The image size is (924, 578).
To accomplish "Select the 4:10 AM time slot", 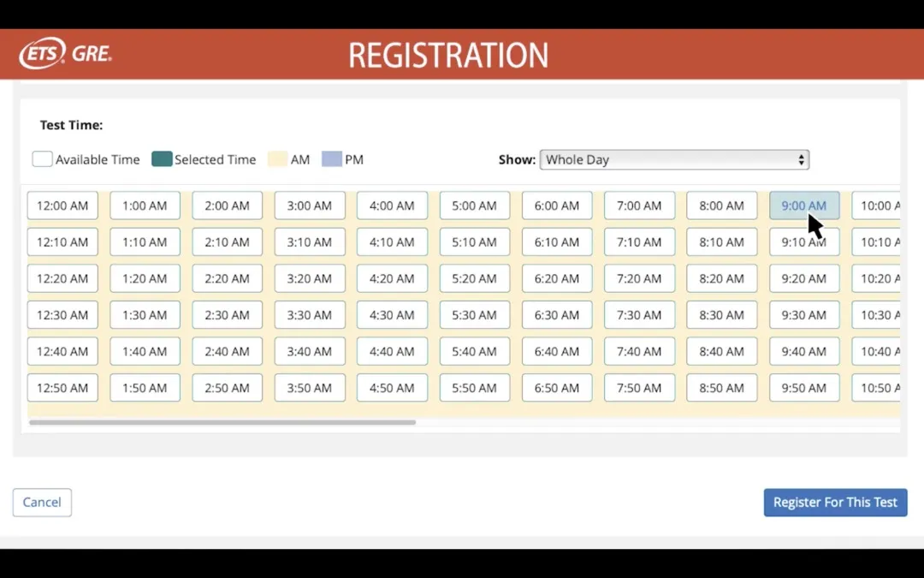I will (392, 242).
